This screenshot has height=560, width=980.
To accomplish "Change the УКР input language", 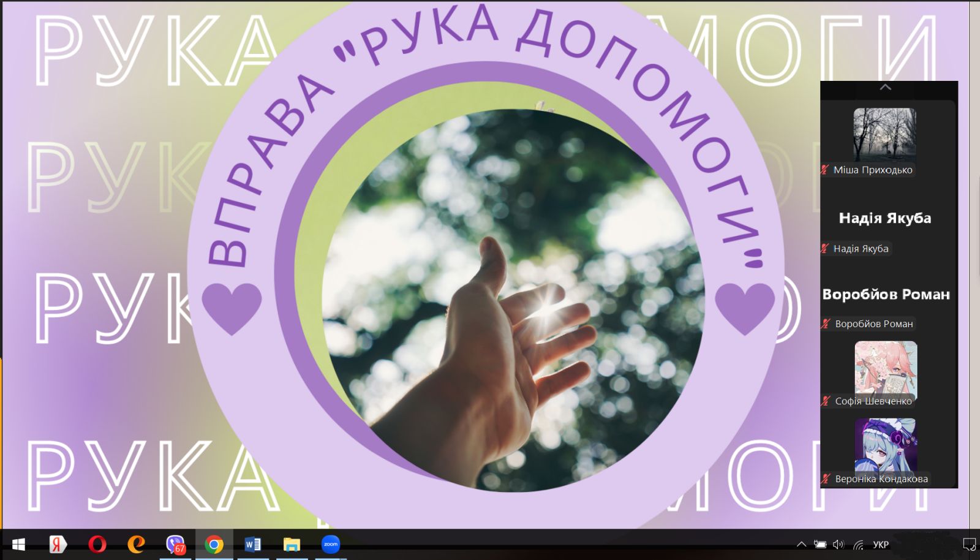I will (881, 544).
